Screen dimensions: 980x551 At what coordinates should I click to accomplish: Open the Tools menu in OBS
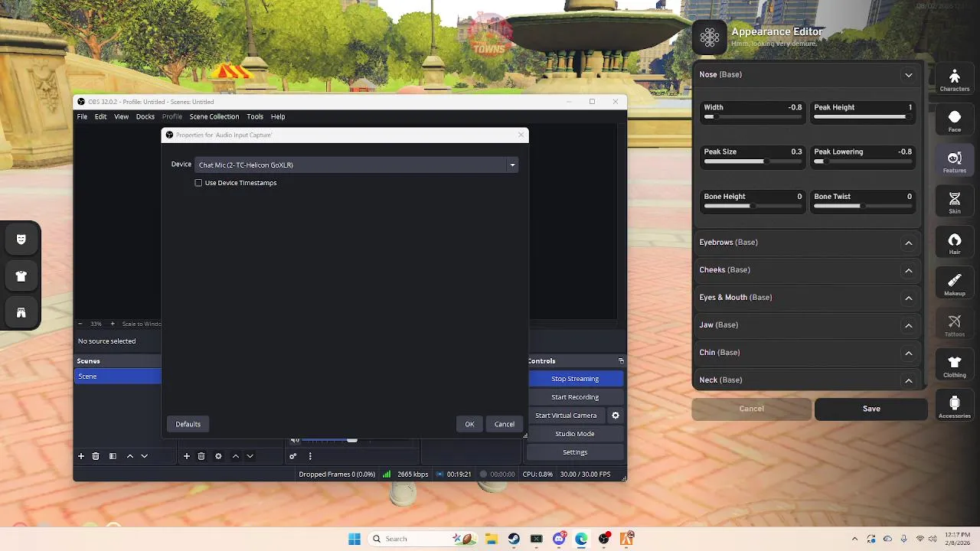click(255, 117)
